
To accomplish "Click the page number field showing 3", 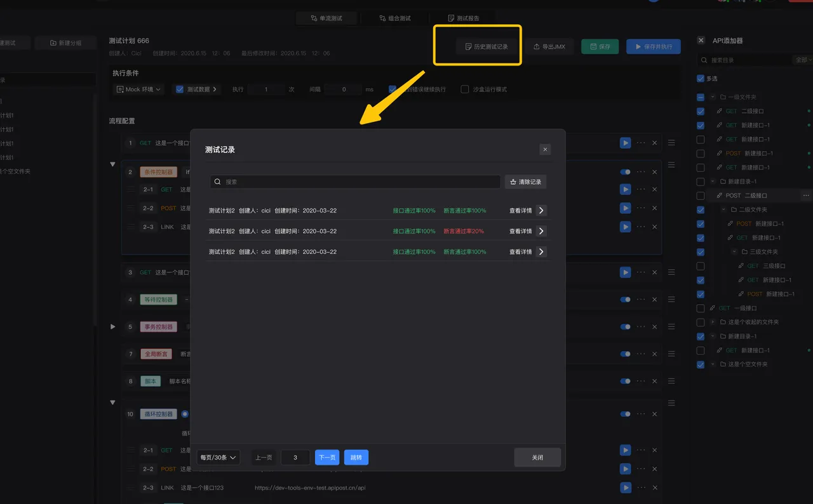I will click(295, 457).
